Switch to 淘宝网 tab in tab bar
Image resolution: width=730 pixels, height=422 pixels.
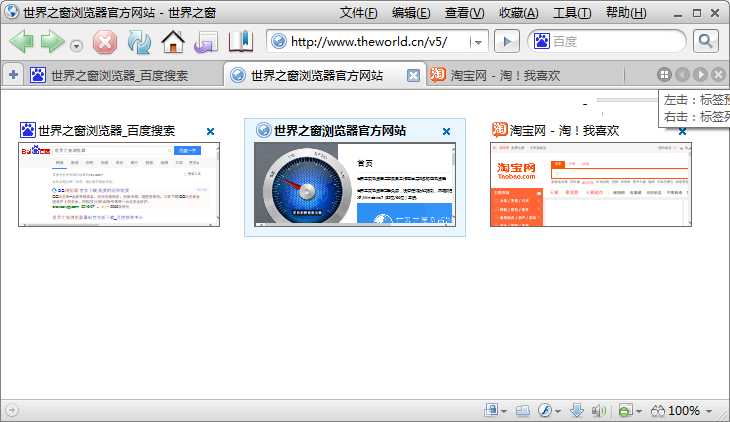click(525, 75)
